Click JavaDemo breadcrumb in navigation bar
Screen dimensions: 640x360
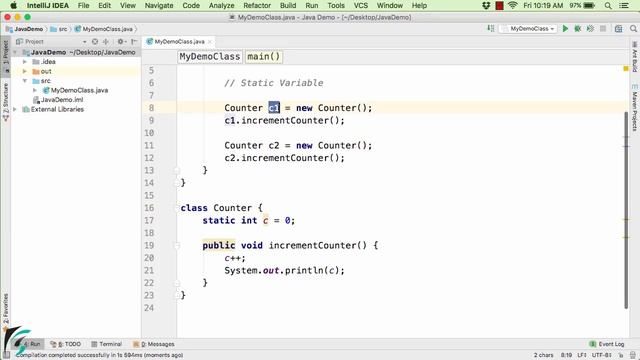click(x=24, y=29)
